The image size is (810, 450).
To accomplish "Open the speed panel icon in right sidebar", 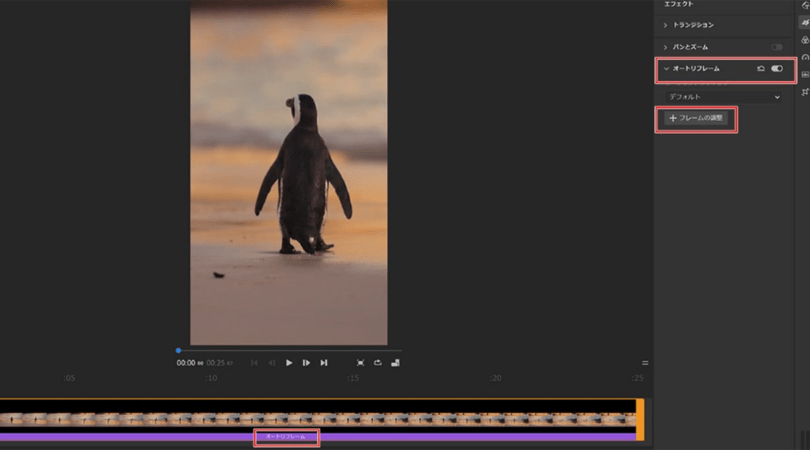I will click(805, 57).
